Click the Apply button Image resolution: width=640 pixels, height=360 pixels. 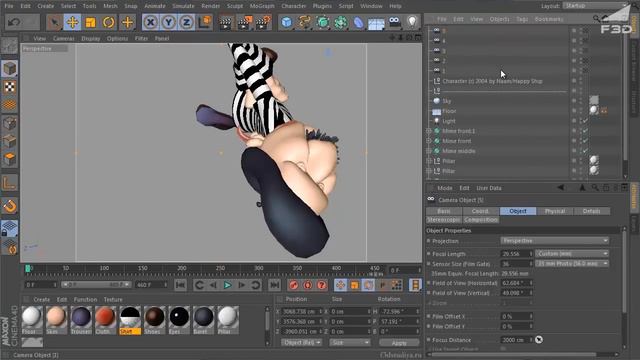pyautogui.click(x=399, y=343)
